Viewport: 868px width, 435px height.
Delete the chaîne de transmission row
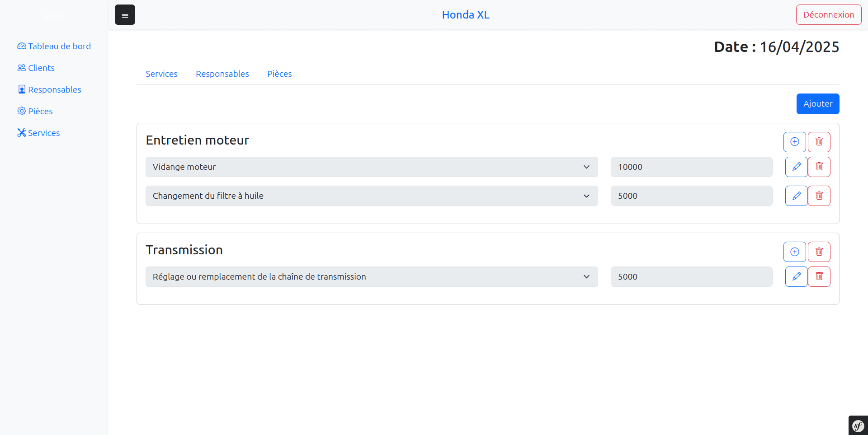pos(819,276)
